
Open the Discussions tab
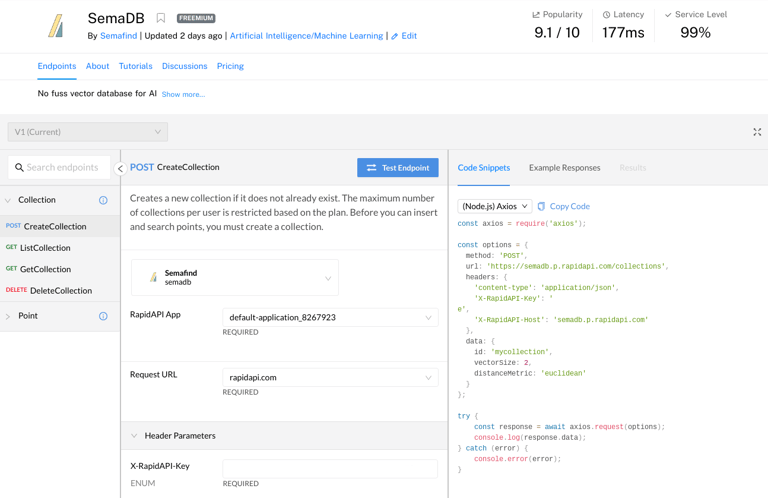tap(185, 66)
